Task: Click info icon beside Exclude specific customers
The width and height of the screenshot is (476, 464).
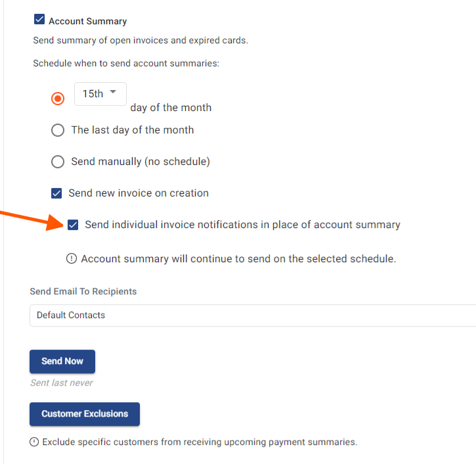Action: pos(34,442)
